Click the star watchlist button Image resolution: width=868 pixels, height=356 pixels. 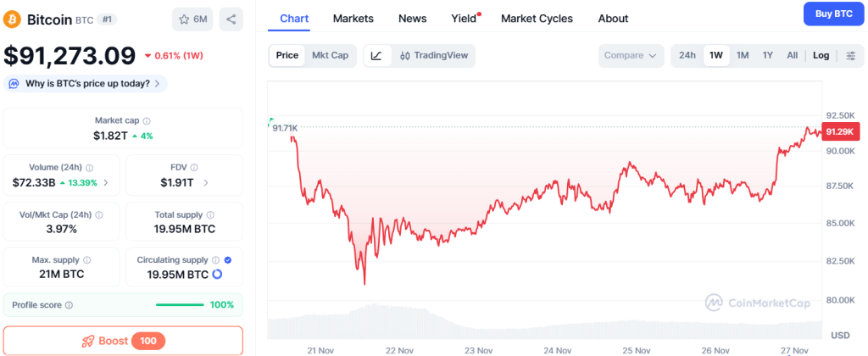(x=192, y=19)
